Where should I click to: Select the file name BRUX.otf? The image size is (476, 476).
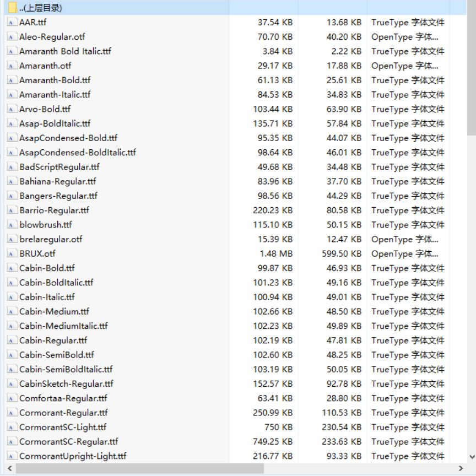click(37, 253)
